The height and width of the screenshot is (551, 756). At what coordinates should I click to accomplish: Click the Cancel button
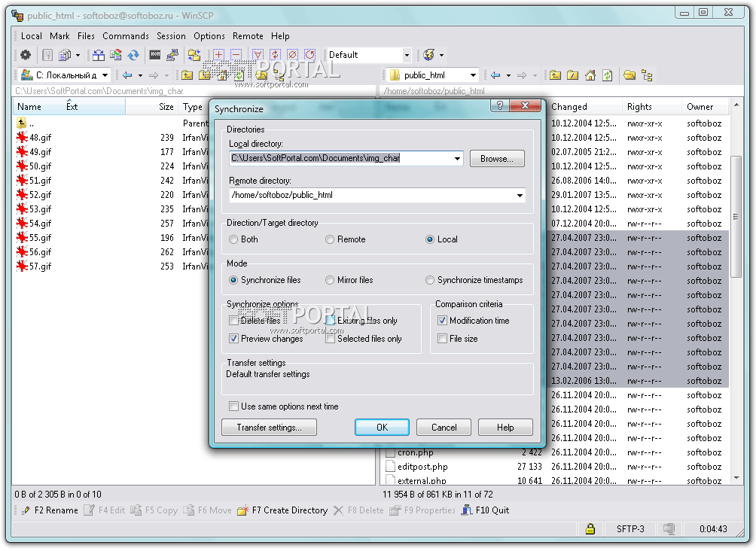(444, 428)
